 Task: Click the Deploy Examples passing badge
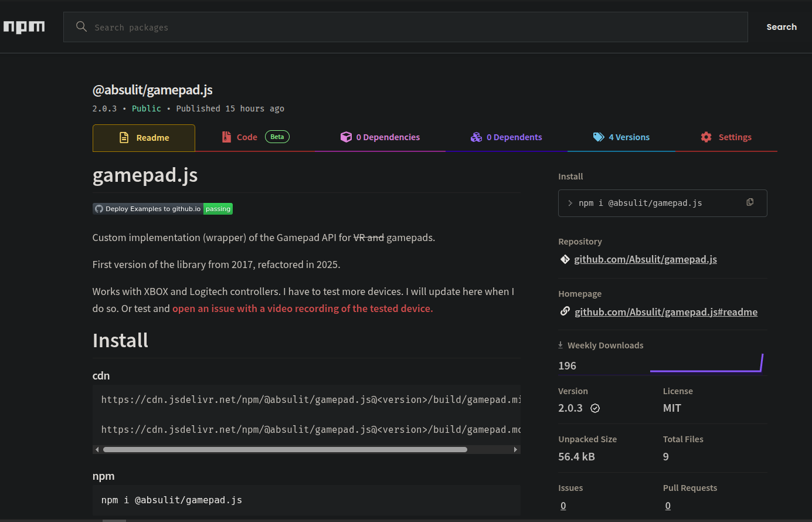[162, 209]
